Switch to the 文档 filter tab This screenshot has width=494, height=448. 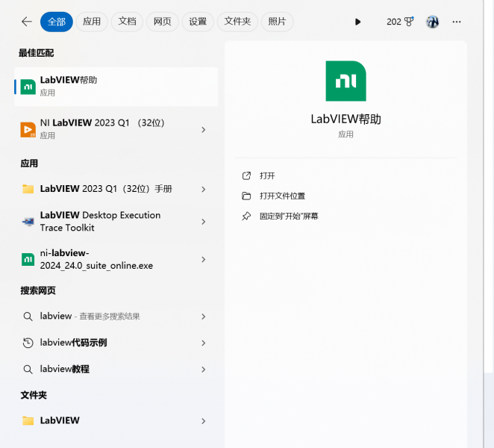point(127,22)
